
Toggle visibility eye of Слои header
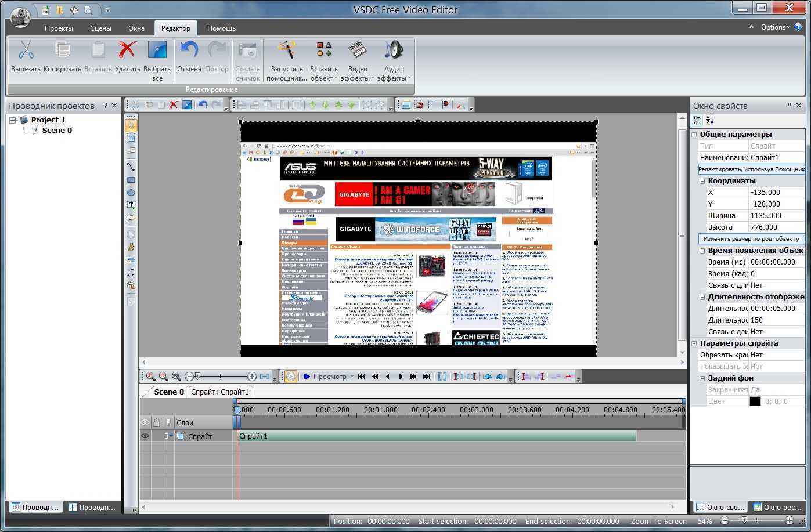pos(145,422)
